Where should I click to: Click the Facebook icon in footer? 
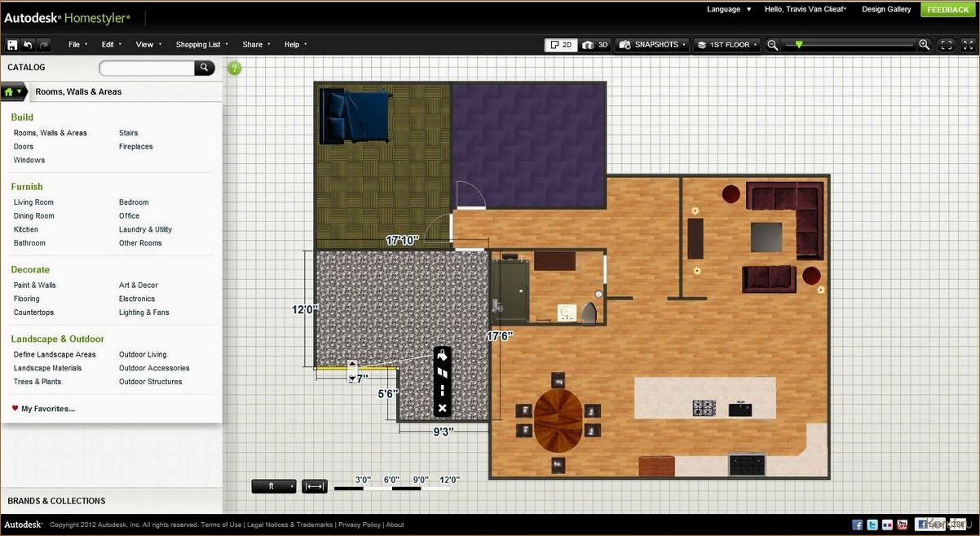(x=858, y=525)
